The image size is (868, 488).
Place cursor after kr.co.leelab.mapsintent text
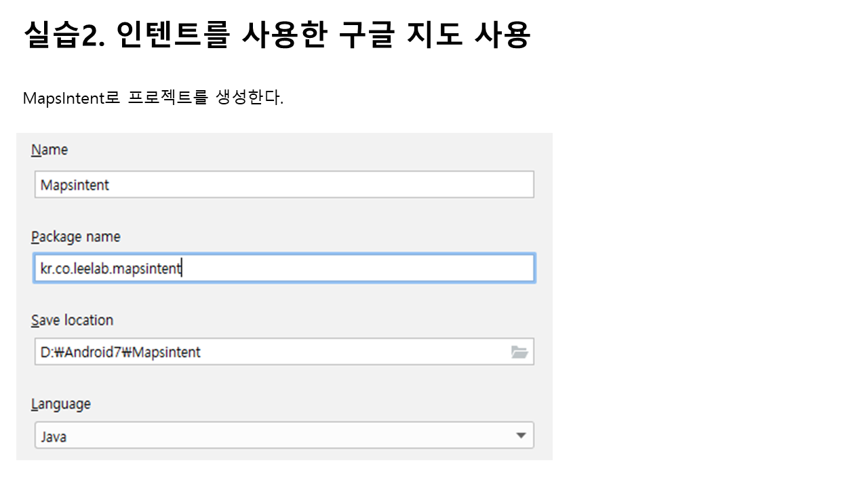coord(182,268)
